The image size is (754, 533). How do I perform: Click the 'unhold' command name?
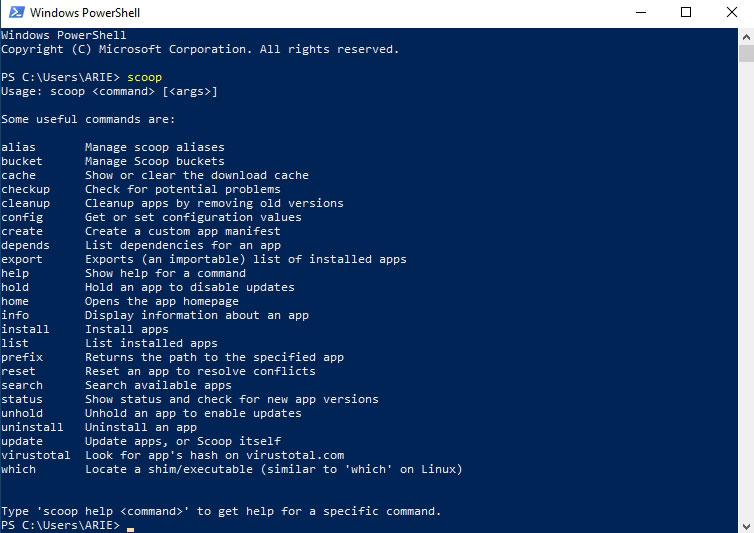pos(22,413)
